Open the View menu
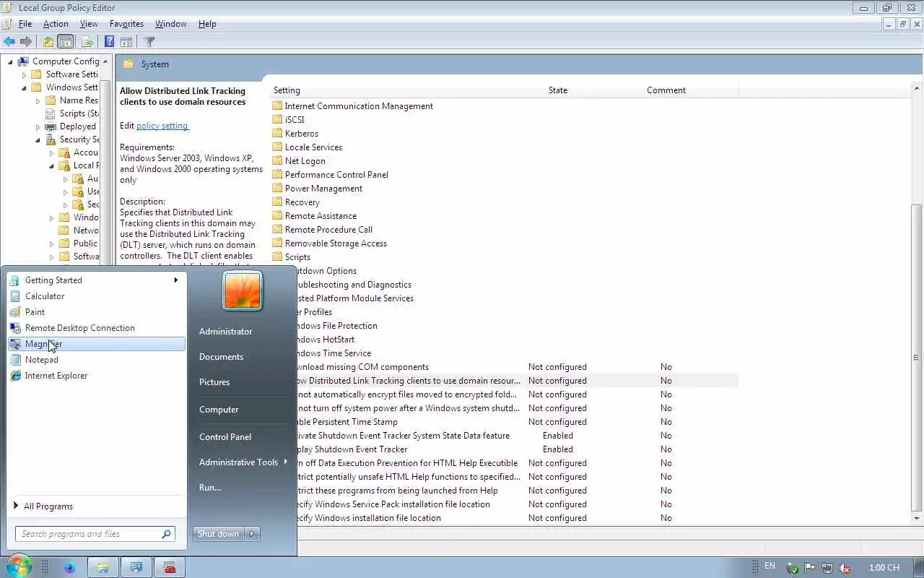 click(x=89, y=24)
